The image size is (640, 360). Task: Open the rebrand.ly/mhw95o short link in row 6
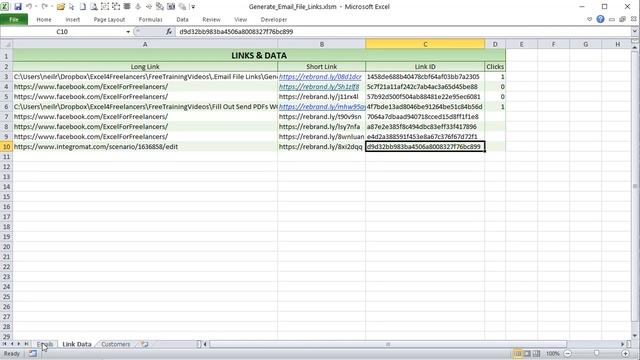click(322, 107)
